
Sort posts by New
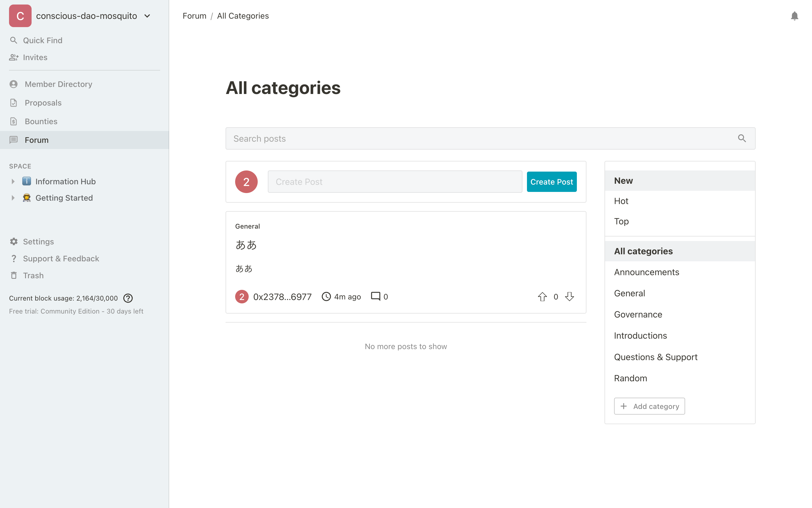(x=680, y=181)
